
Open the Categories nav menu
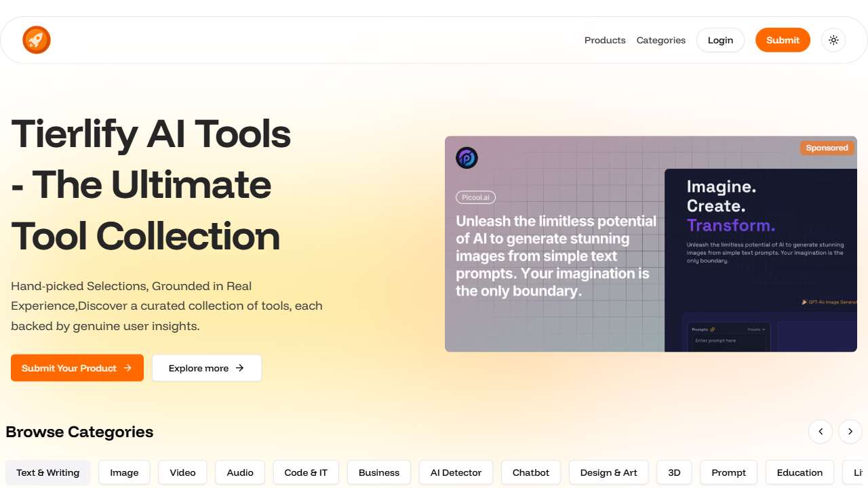pos(660,40)
